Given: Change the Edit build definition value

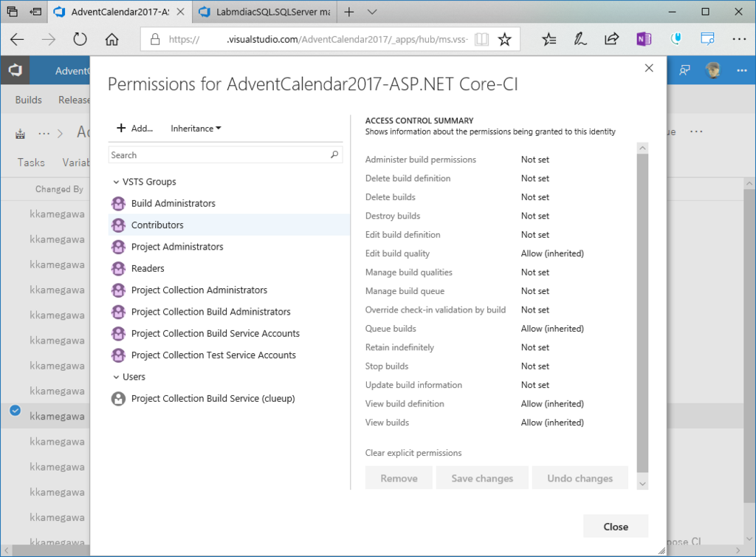Looking at the screenshot, I should tap(535, 234).
